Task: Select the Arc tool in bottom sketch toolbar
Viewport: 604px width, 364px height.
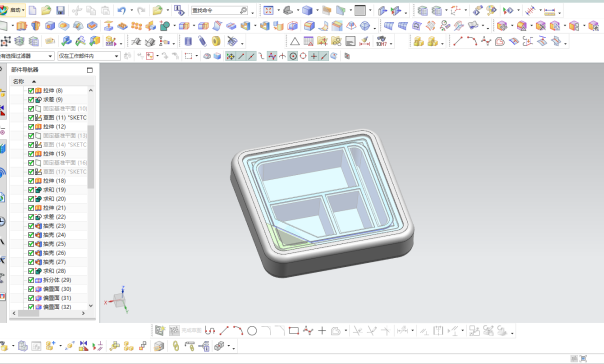Action: point(238,330)
